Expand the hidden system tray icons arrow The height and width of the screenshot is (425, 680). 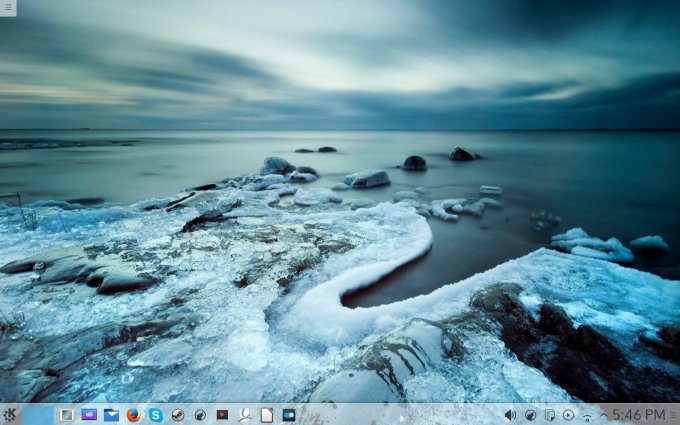pyautogui.click(x=603, y=414)
